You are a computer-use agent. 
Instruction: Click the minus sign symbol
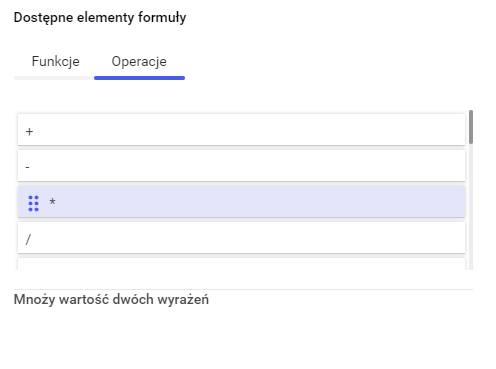tap(27, 167)
